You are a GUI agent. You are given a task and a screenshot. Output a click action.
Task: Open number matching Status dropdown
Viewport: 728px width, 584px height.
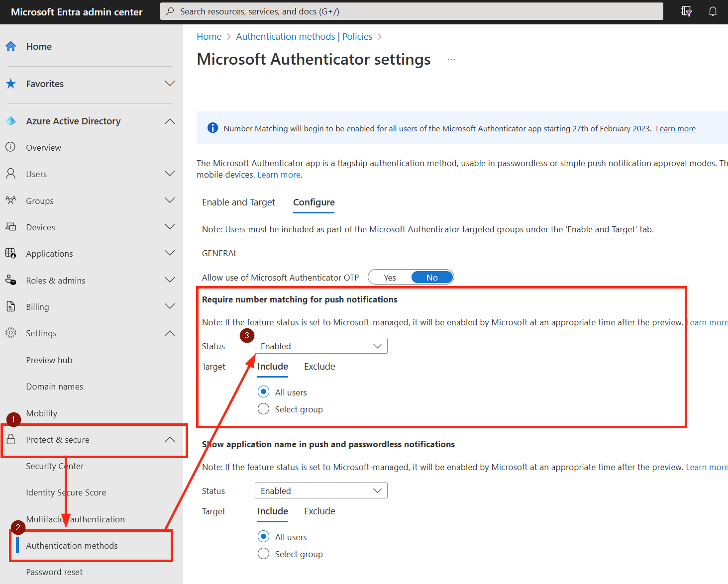point(321,346)
